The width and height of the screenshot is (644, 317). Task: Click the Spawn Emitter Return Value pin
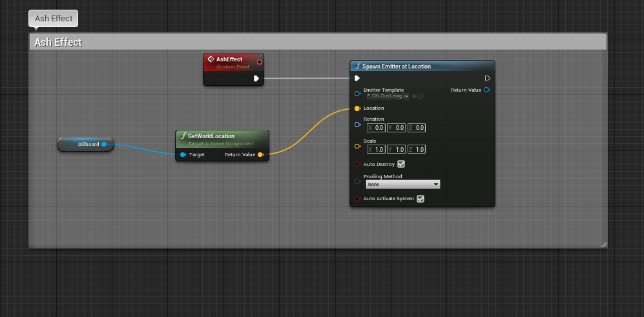coord(486,90)
